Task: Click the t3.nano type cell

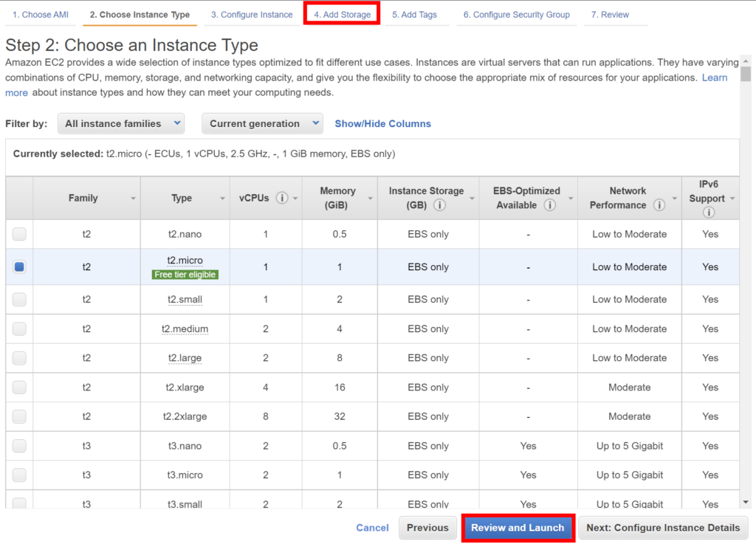Action: point(185,446)
